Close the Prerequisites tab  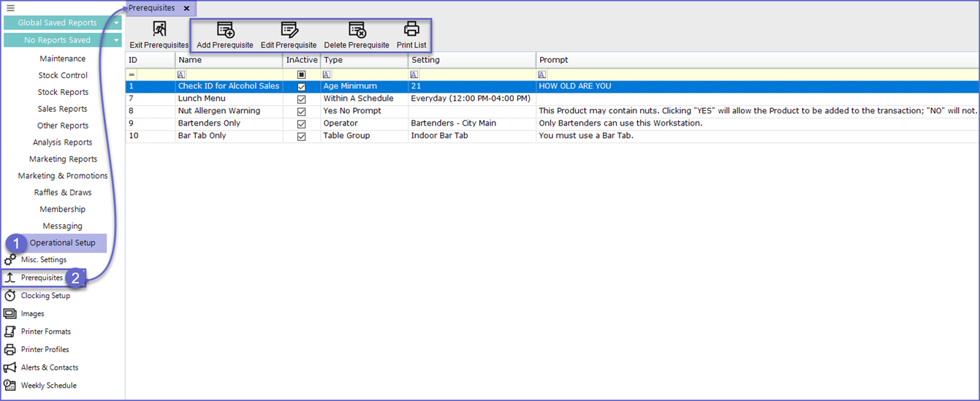(186, 8)
